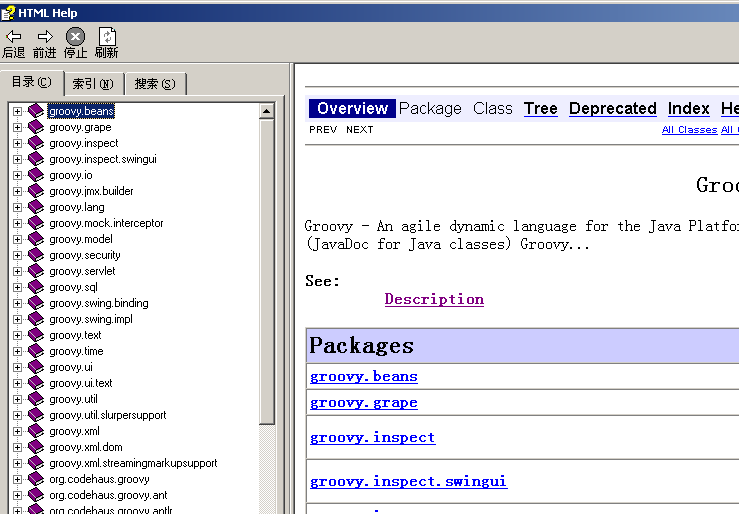Click the book icon beside groovy.servlet
Screen dimensions: 739x514
pyautogui.click(x=36, y=271)
